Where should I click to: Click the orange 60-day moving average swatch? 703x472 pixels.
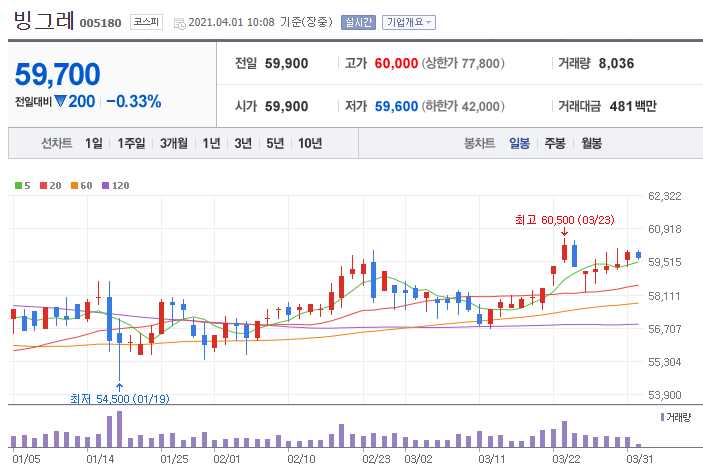tap(74, 186)
